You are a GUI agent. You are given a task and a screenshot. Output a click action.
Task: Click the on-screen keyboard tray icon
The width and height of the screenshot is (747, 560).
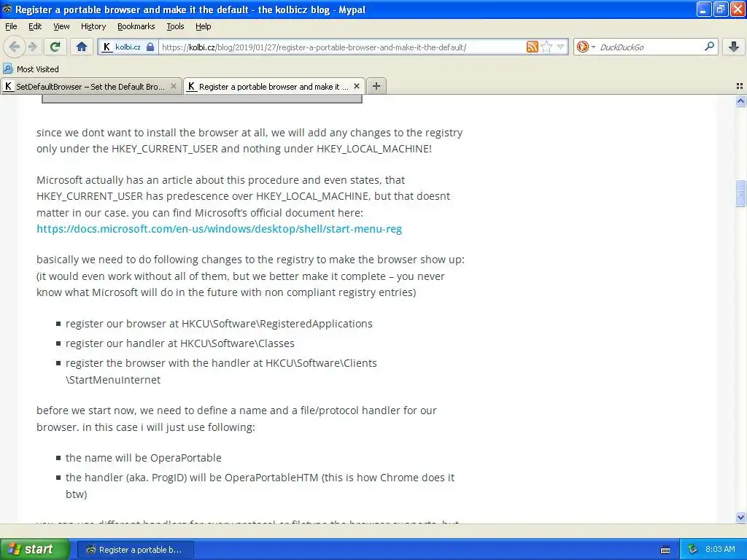(665, 550)
